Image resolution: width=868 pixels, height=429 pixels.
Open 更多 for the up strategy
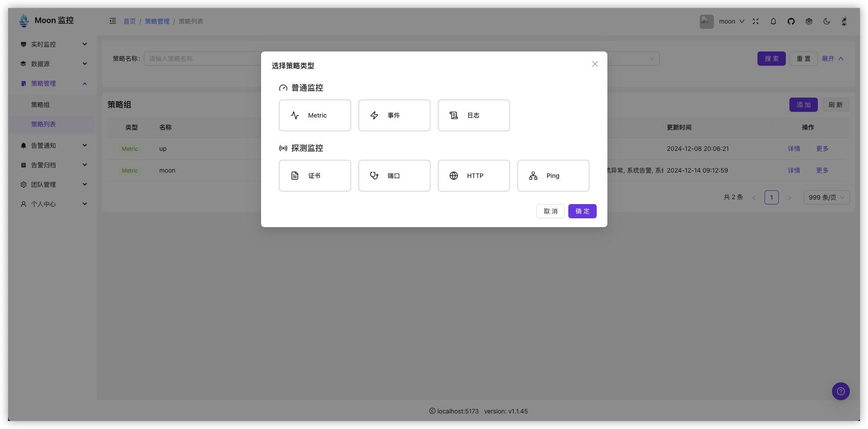tap(822, 149)
